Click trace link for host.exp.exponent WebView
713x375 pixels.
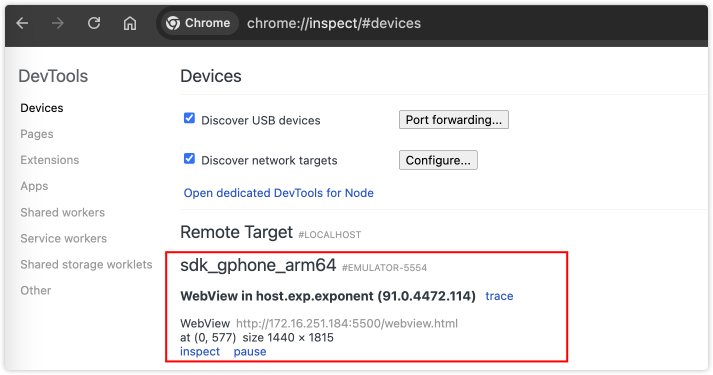point(499,296)
